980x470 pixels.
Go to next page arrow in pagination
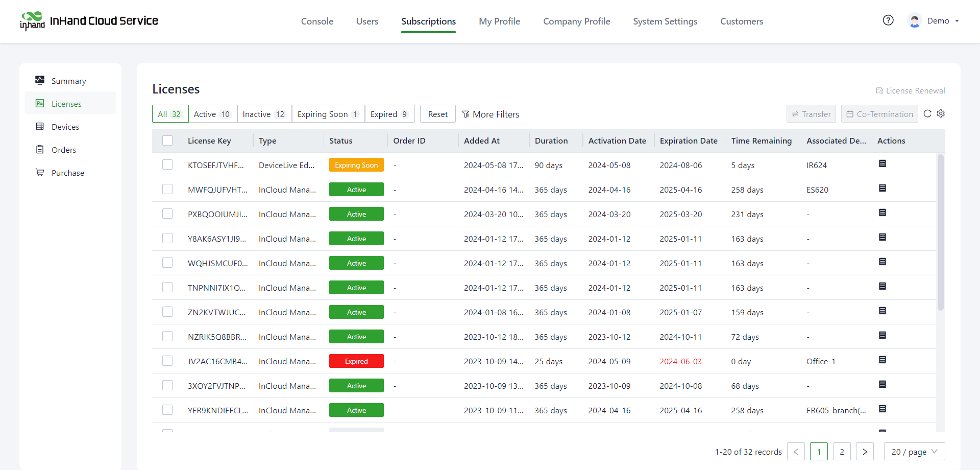865,452
